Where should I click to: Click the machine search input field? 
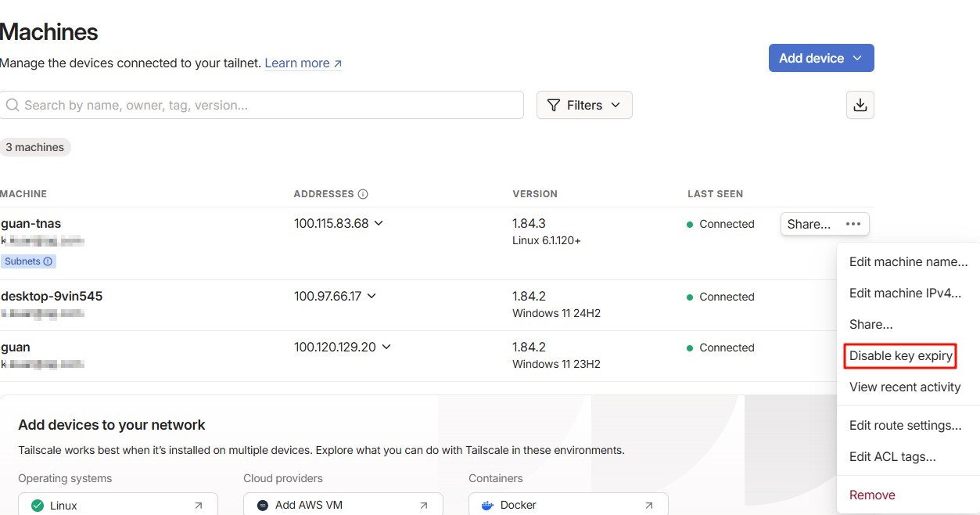(261, 105)
